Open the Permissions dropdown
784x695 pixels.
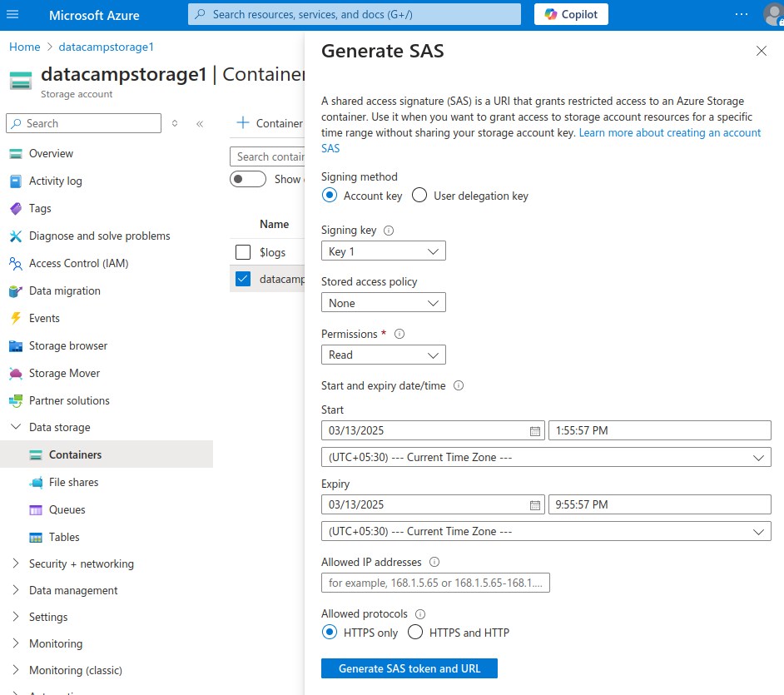pos(384,355)
